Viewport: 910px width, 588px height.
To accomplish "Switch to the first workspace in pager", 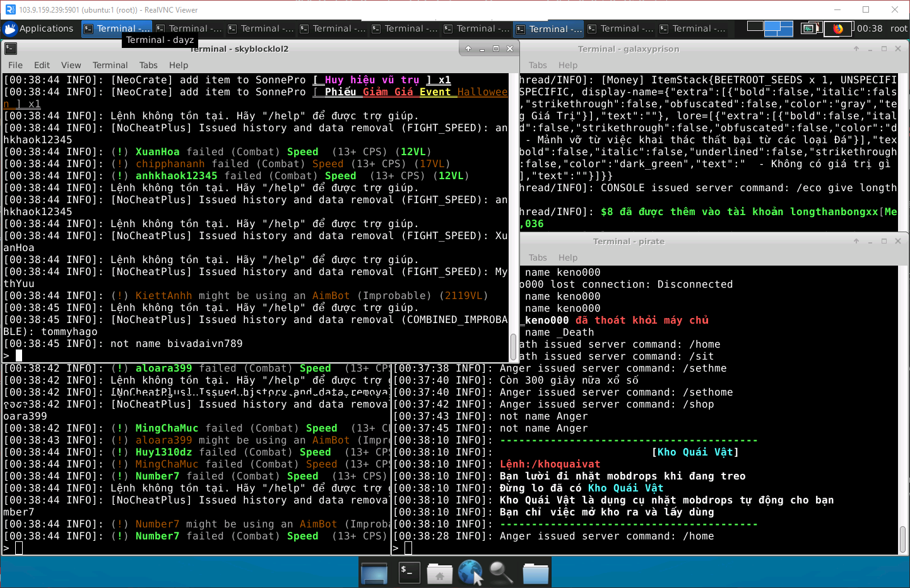I will pos(755,26).
